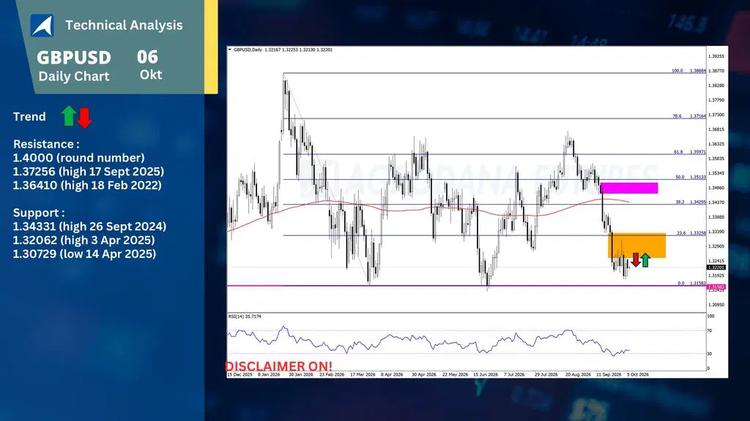
Task: Click the RSI scale value 30
Action: (x=710, y=354)
